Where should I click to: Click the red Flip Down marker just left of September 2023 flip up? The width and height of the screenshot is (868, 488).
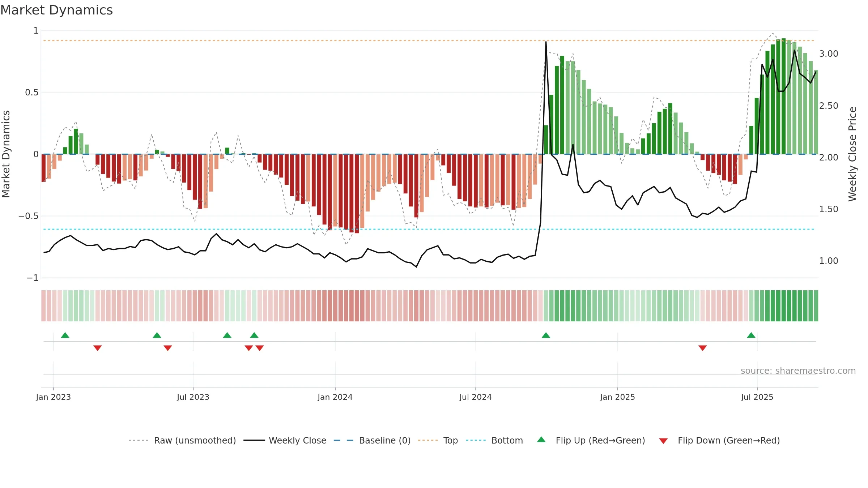tap(249, 348)
